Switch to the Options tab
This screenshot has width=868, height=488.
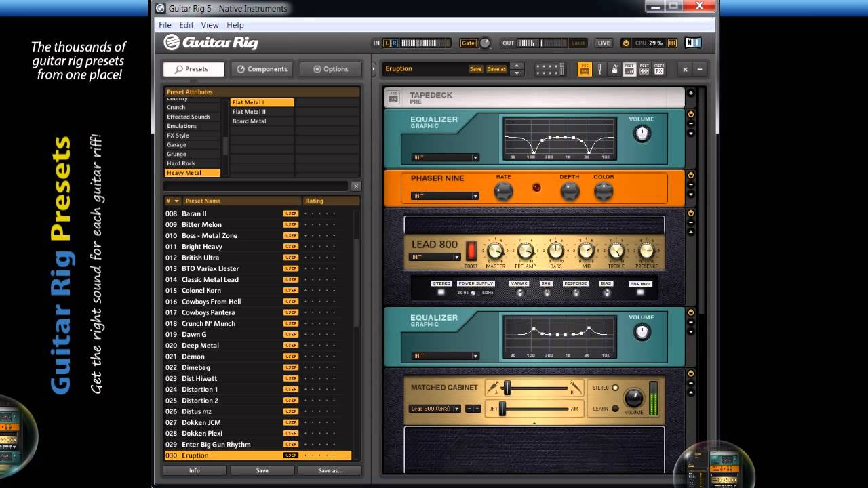(331, 69)
